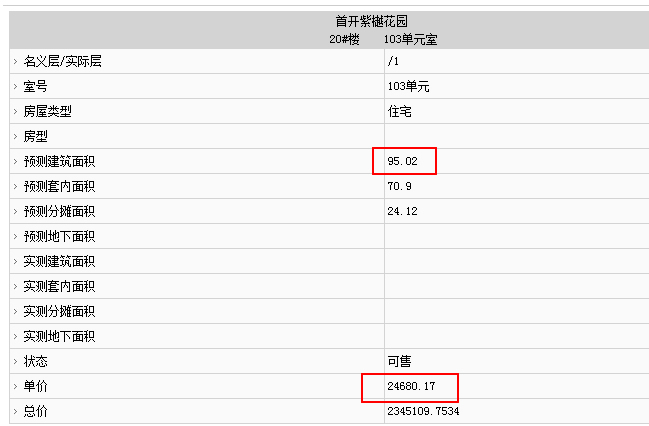
Task: Click the chevron beside 名义层/实际层
Action: [15, 62]
